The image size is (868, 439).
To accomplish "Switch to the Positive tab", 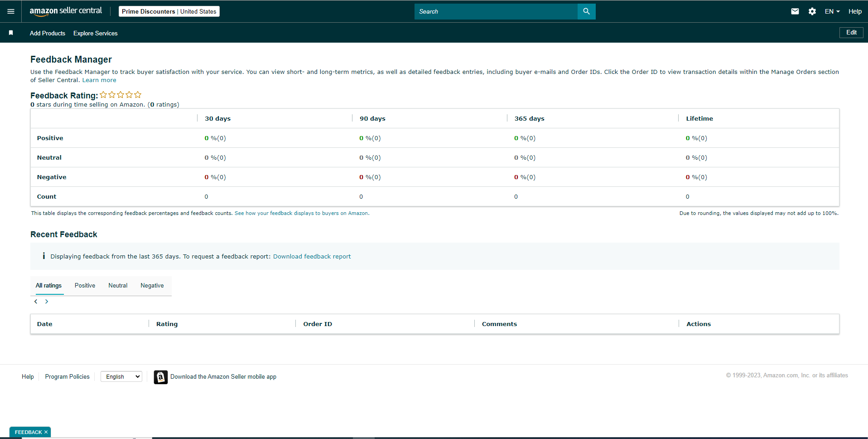I will 85,285.
